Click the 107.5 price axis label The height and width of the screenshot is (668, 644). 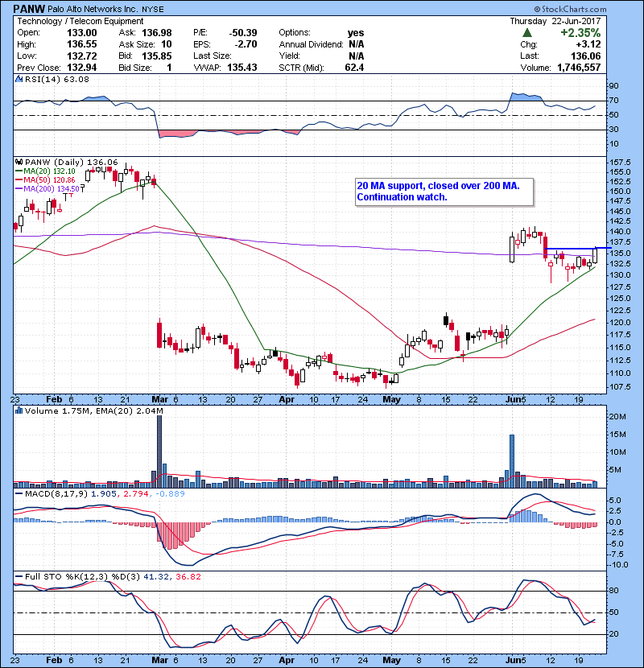[x=620, y=387]
